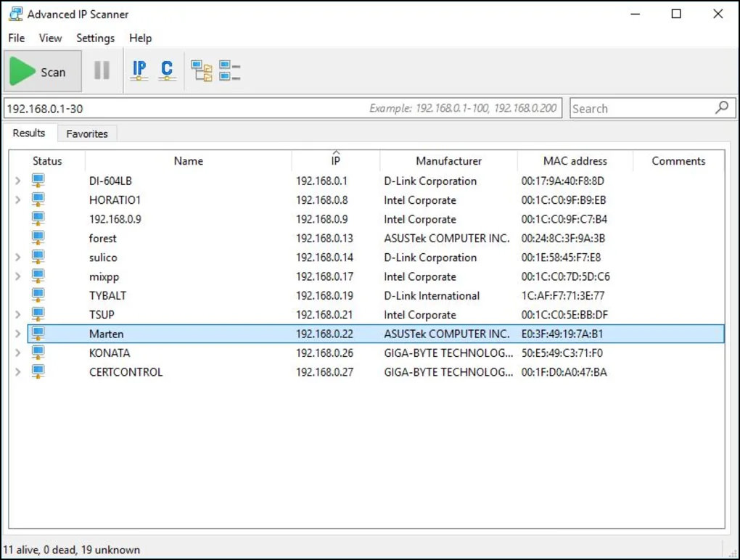Image resolution: width=740 pixels, height=560 pixels.
Task: Switch to the Favorites tab
Action: pyautogui.click(x=86, y=133)
